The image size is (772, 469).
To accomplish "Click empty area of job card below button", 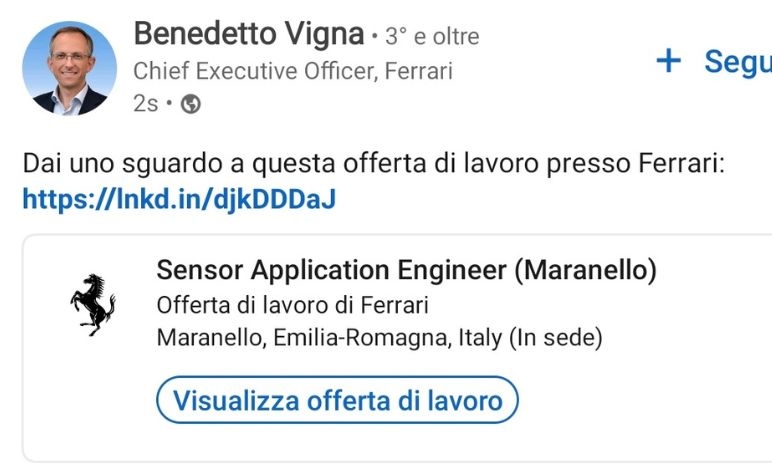I will point(394,443).
